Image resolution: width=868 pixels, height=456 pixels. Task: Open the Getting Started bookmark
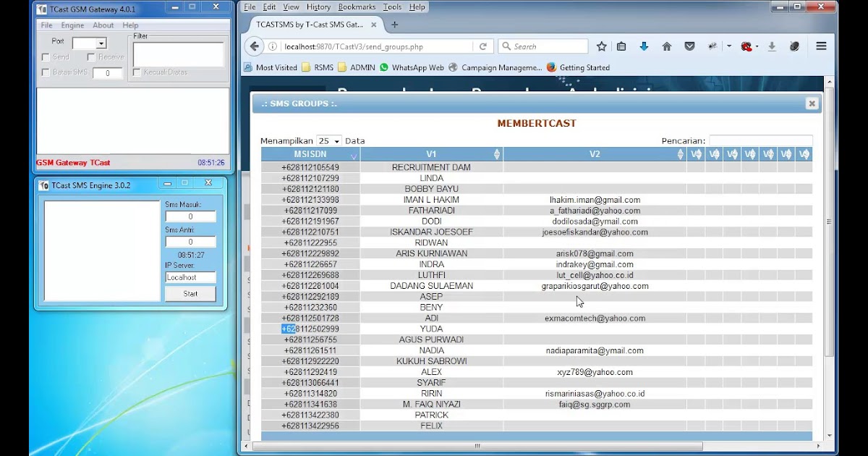[x=578, y=67]
